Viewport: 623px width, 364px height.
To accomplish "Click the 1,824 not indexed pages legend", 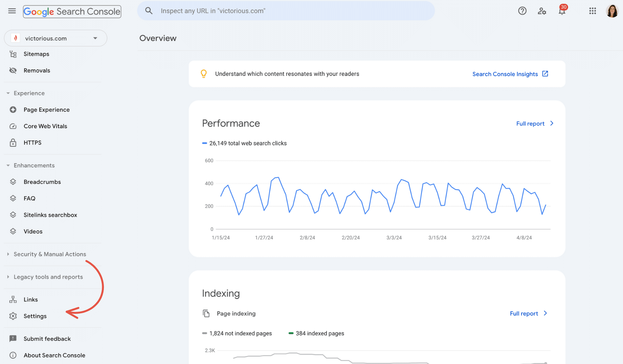I will [237, 333].
